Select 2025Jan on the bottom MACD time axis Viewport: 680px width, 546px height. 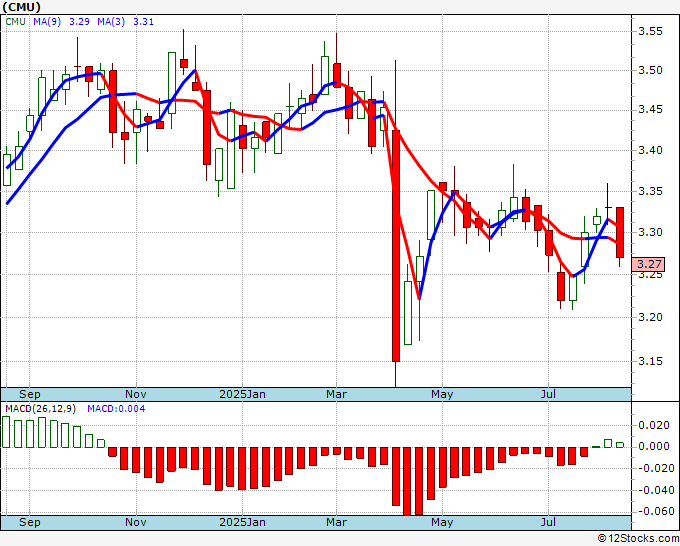coord(242,522)
